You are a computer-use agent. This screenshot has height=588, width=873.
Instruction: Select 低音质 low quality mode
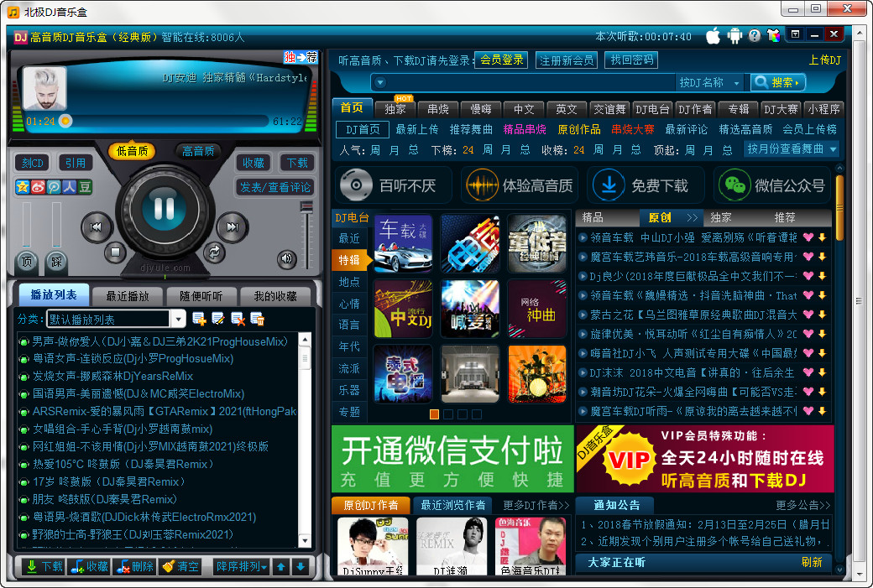(x=132, y=151)
